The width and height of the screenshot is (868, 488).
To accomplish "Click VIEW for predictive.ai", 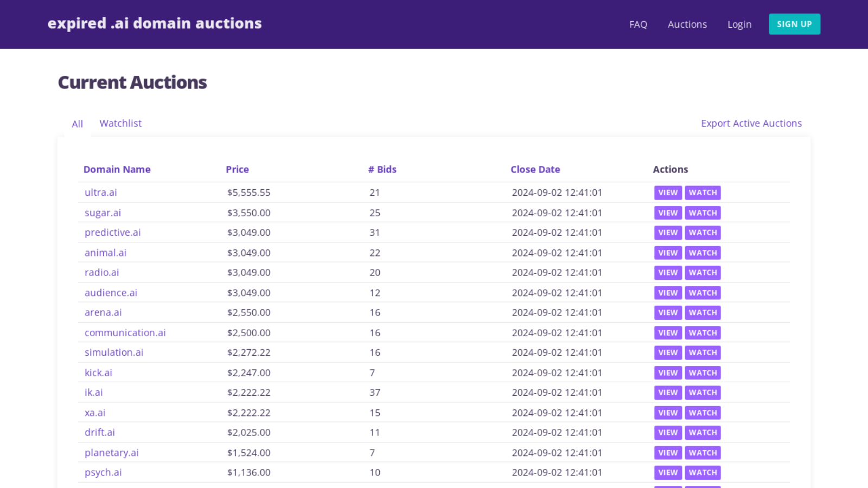I will pos(668,233).
